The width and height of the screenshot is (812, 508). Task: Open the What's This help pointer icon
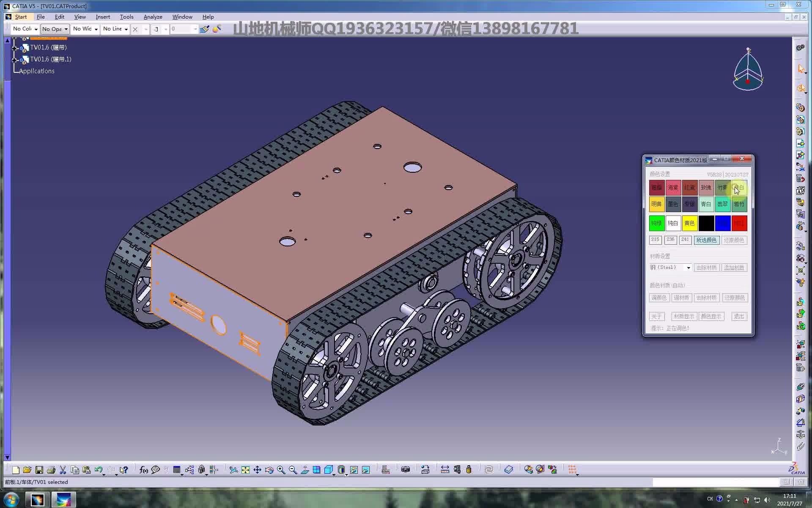pos(123,470)
